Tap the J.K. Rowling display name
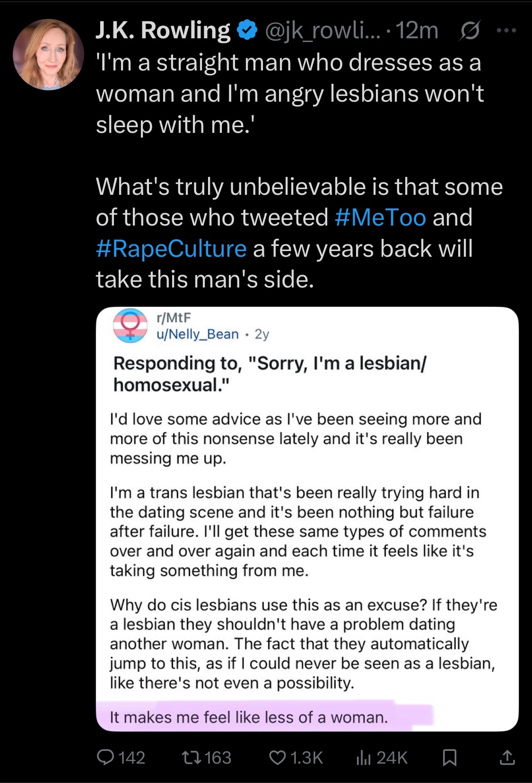 point(163,31)
